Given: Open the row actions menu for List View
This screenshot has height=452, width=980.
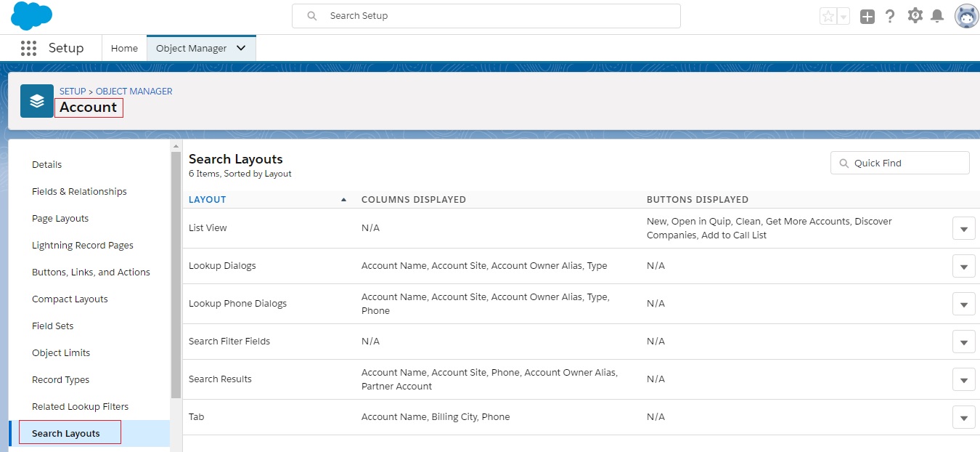Looking at the screenshot, I should (963, 227).
